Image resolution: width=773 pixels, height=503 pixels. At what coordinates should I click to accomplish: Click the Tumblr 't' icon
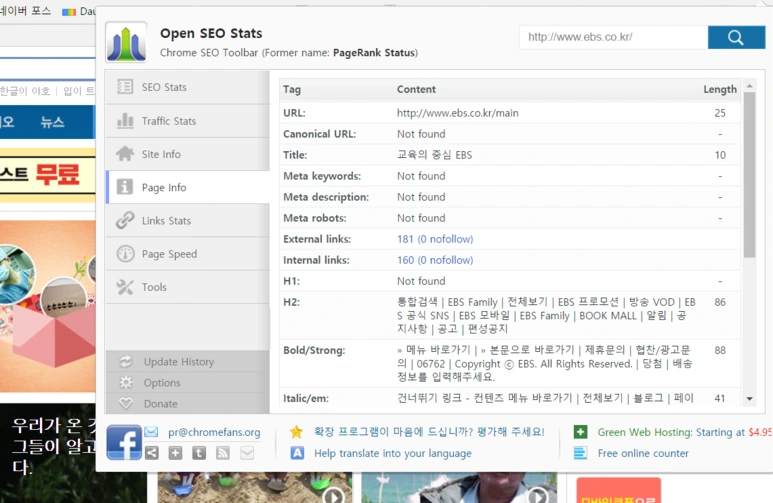tap(199, 453)
